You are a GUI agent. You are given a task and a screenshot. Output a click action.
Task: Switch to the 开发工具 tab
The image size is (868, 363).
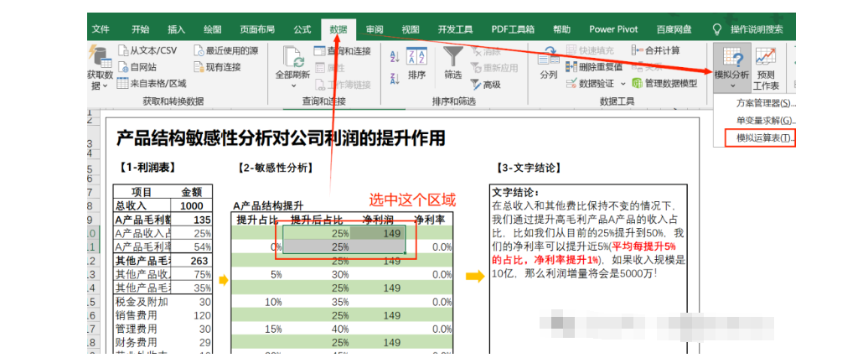[x=456, y=29]
